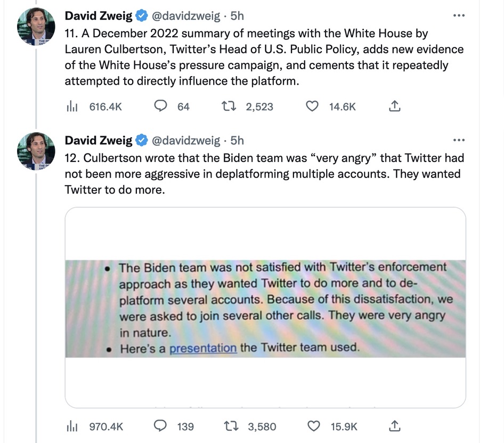Enlarge the attached document screenshot image
The image size is (504, 443).
click(265, 308)
